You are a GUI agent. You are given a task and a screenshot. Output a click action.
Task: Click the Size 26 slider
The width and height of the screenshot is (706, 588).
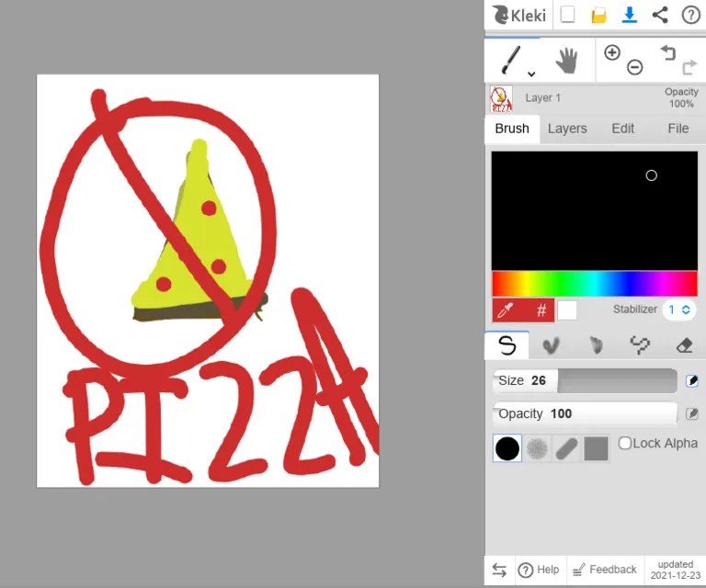coord(585,380)
